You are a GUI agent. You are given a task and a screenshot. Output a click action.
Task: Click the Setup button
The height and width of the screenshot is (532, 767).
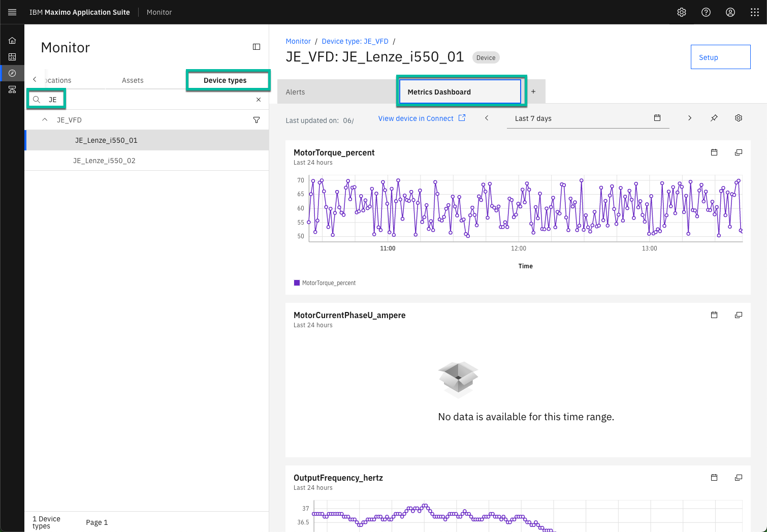coord(720,57)
